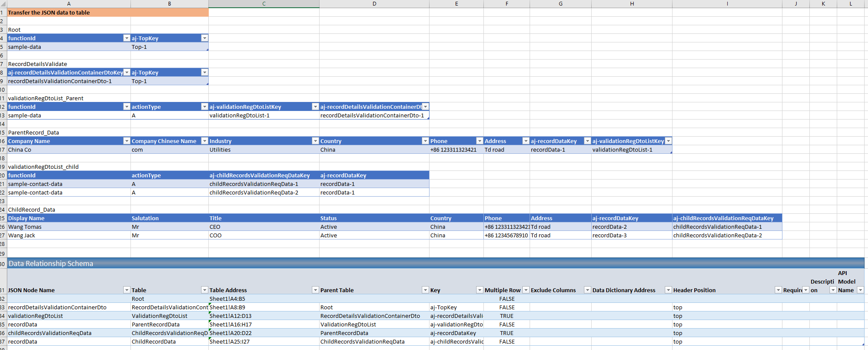Select the childRecordsValidationReqData JSON node cell

(x=68, y=333)
